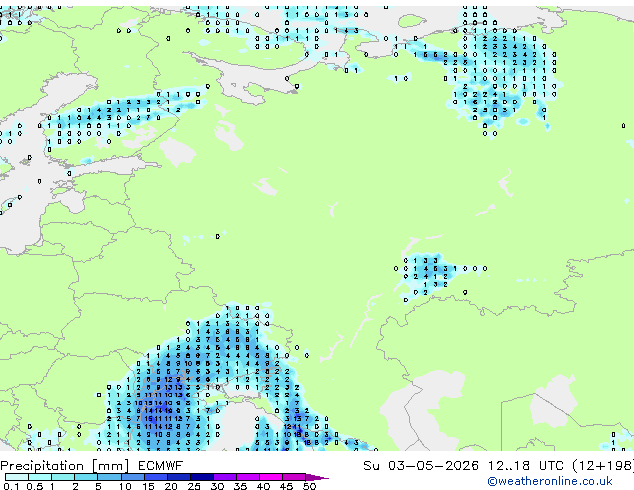Click the 'ECMWF' model label

(161, 466)
